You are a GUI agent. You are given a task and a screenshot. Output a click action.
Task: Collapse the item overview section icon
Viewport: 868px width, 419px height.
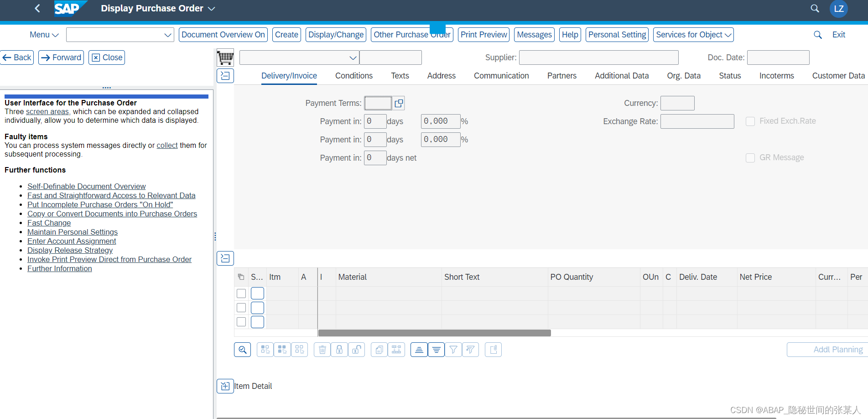(x=225, y=258)
